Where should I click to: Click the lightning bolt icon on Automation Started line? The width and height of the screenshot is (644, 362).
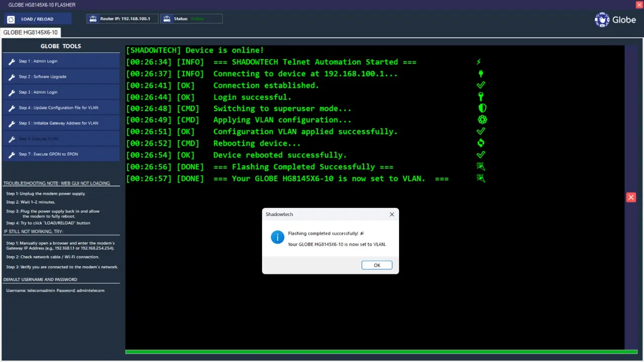coord(479,62)
